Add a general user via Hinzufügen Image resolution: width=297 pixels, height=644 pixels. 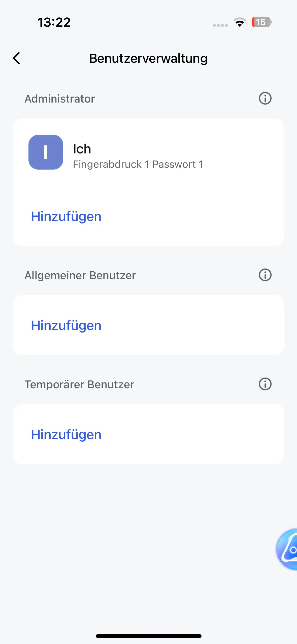click(x=66, y=326)
